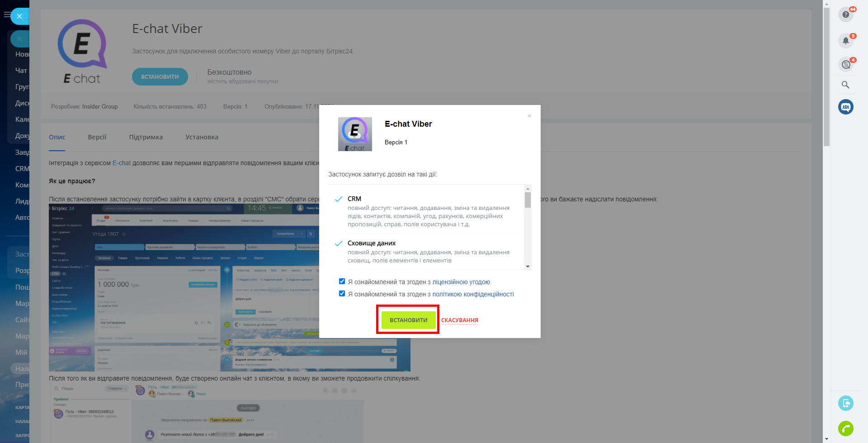The height and width of the screenshot is (443, 868).
Task: Open the teal document widget icon
Action: tap(846, 403)
